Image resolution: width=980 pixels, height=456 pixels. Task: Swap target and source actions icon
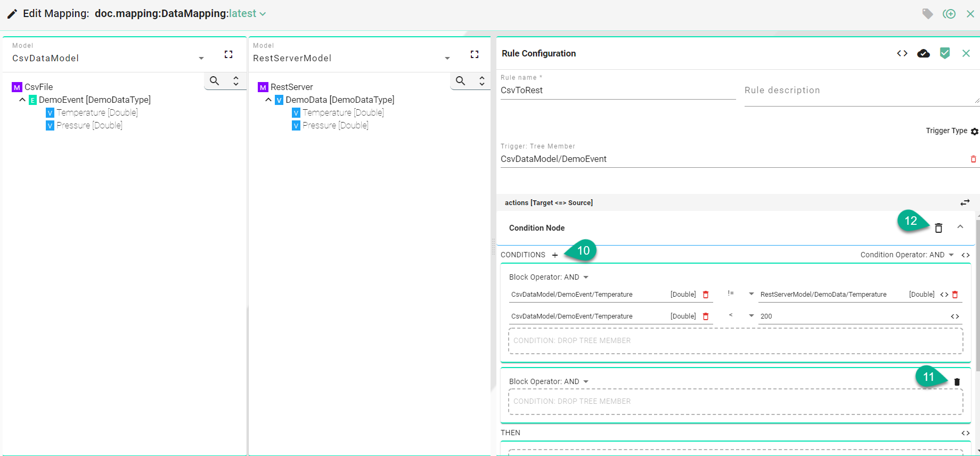pos(965,202)
